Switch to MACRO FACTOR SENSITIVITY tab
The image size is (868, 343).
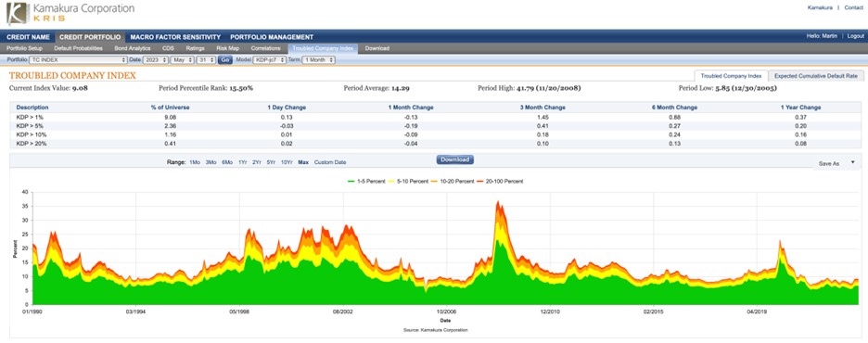point(175,37)
